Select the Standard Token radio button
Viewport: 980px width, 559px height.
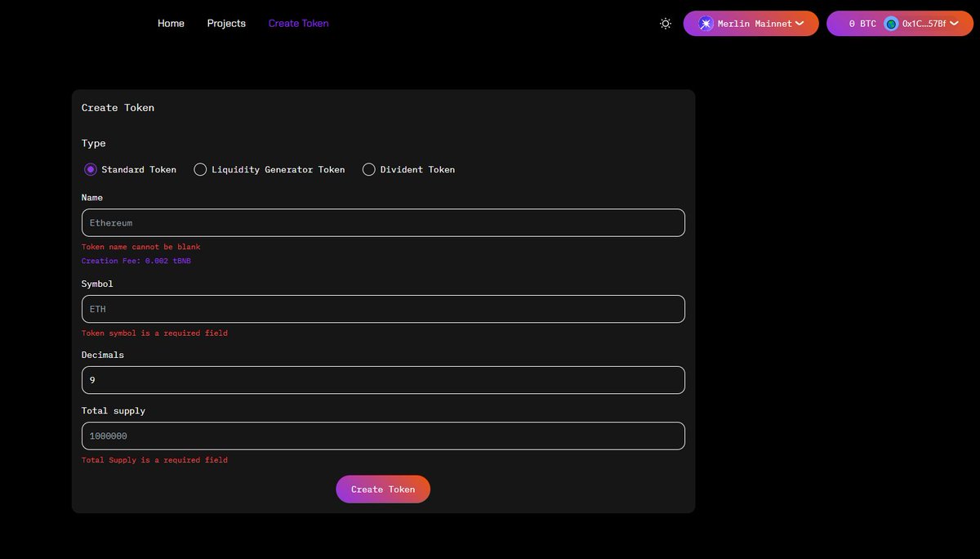[91, 169]
